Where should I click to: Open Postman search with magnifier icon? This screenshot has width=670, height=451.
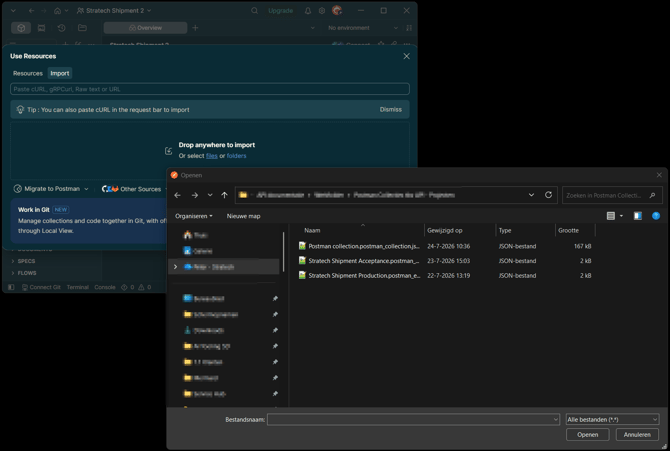[x=254, y=11]
